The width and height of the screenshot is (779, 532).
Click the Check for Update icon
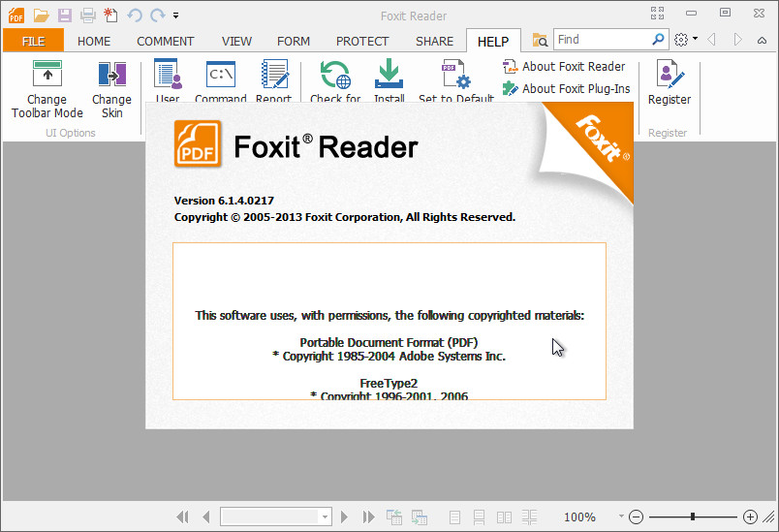click(335, 75)
